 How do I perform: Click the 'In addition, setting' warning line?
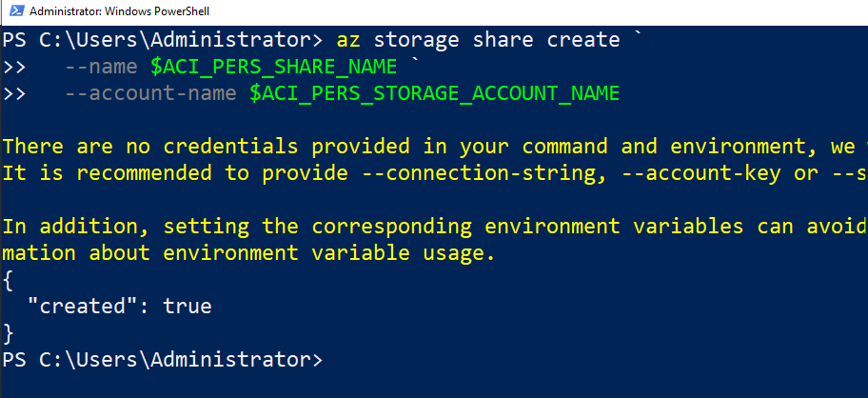click(286, 227)
